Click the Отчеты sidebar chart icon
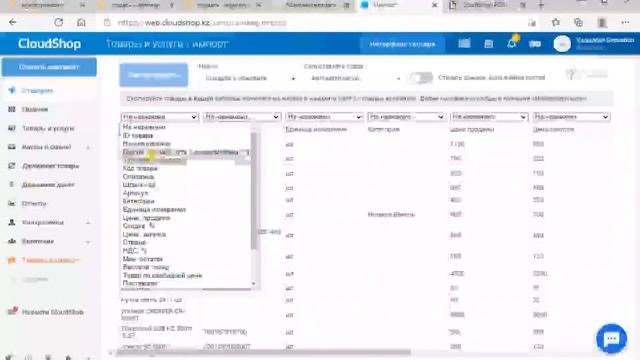This screenshot has width=640, height=360. tap(12, 203)
